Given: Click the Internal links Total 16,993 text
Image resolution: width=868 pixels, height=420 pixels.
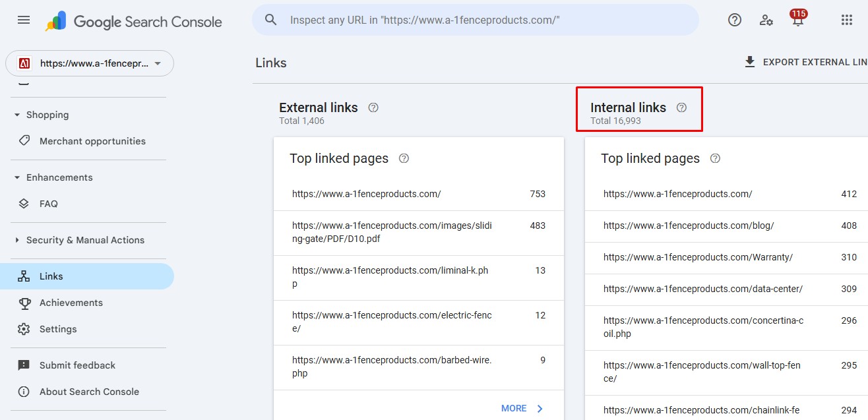Looking at the screenshot, I should (615, 121).
